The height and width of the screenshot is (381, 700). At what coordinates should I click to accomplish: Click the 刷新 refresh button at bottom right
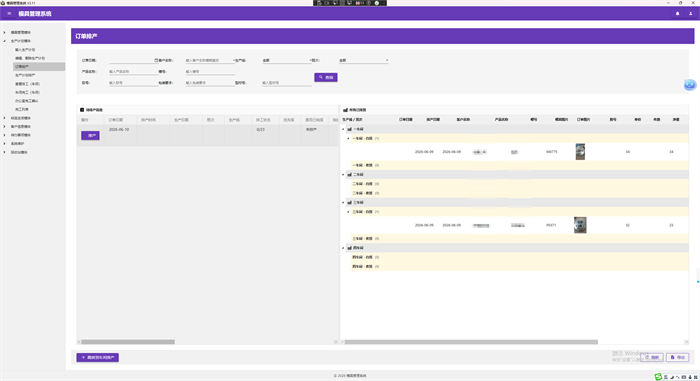coord(651,357)
